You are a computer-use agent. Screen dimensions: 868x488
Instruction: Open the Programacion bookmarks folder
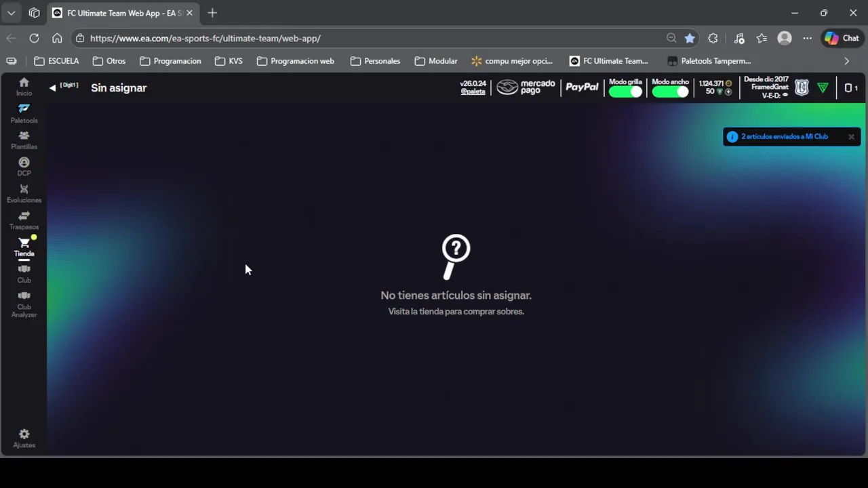point(170,61)
